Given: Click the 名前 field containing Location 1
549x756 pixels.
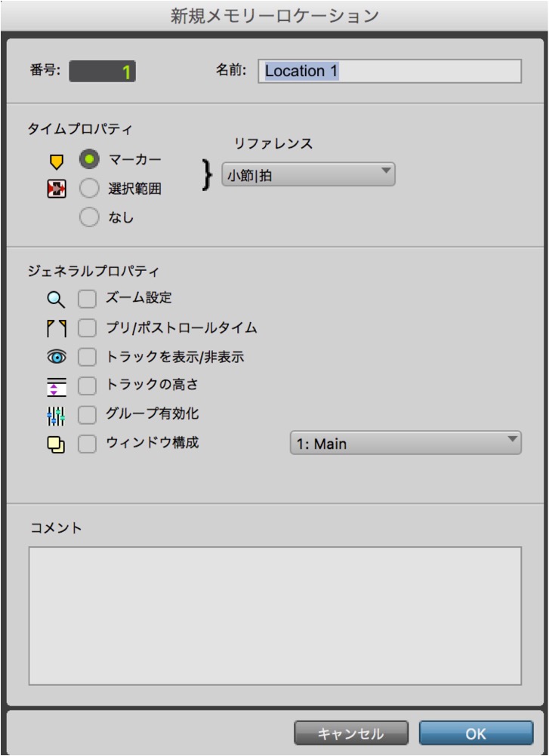Looking at the screenshot, I should click(390, 71).
